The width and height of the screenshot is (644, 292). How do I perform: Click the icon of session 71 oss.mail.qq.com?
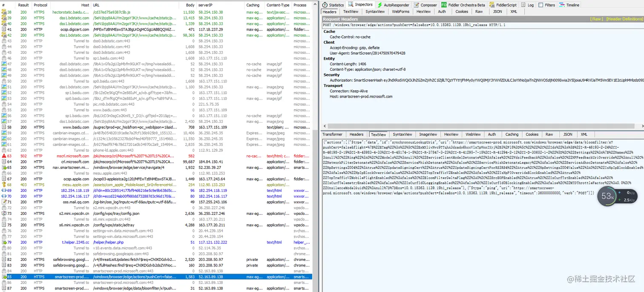click(x=4, y=202)
